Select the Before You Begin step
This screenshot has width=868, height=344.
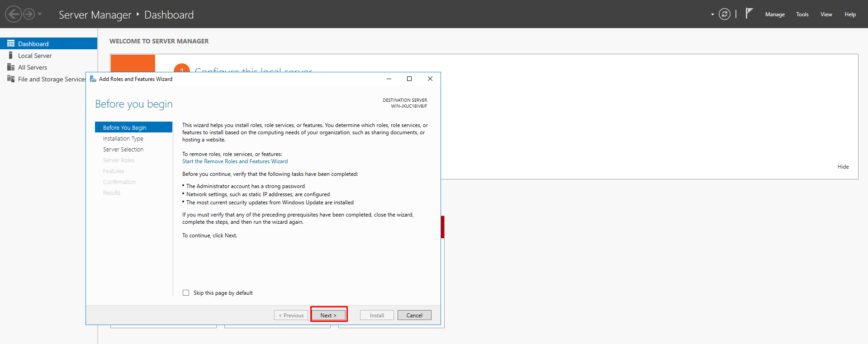[133, 127]
